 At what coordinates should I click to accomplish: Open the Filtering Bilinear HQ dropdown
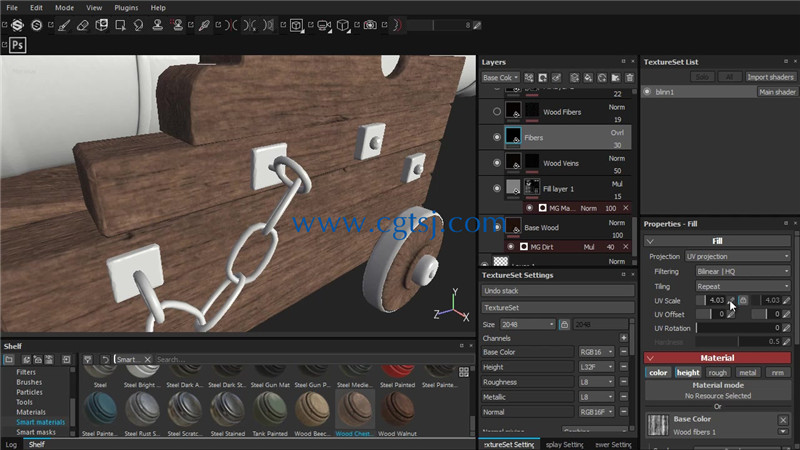743,271
